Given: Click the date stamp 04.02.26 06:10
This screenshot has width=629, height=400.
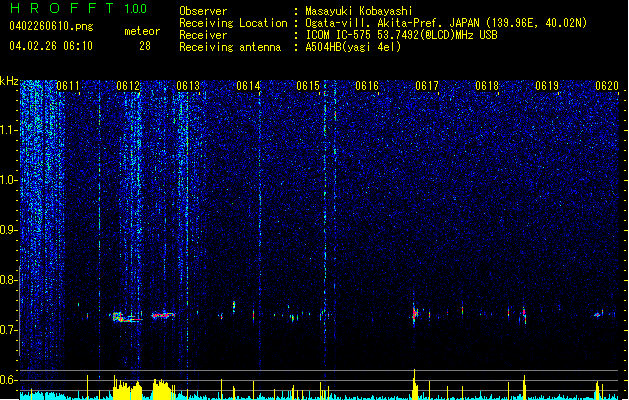Looking at the screenshot, I should pyautogui.click(x=51, y=46).
